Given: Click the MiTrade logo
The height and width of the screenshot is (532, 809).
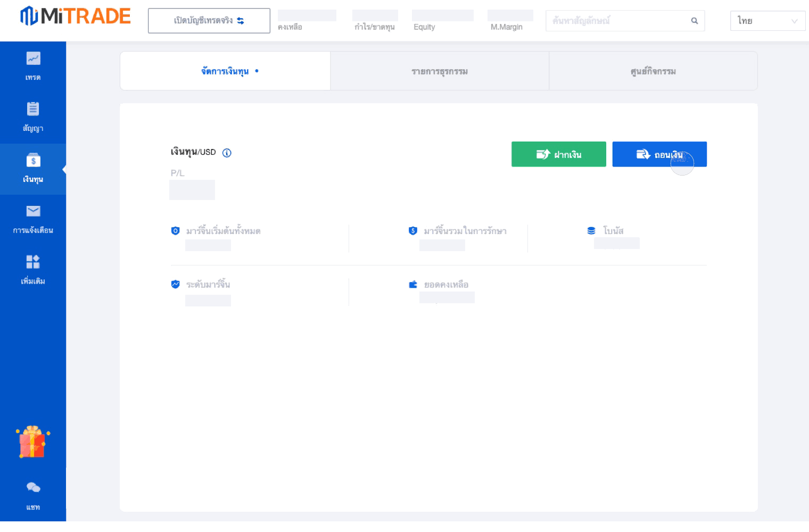Looking at the screenshot, I should pos(76,16).
